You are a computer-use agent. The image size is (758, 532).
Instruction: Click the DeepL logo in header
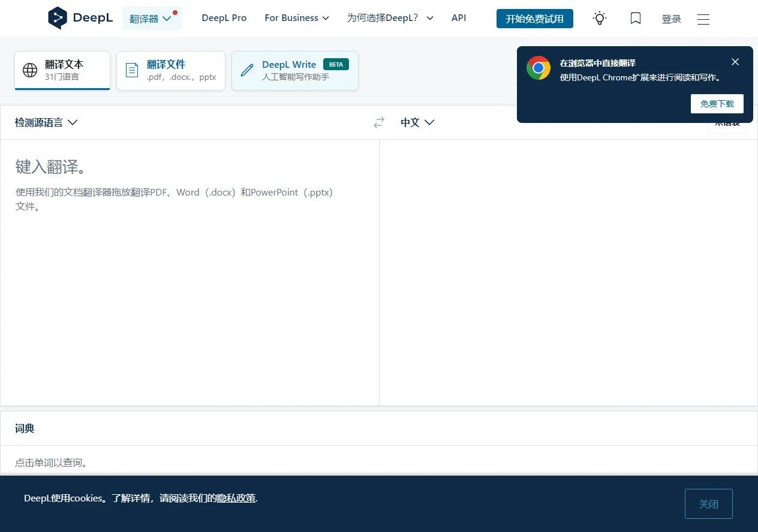[80, 18]
